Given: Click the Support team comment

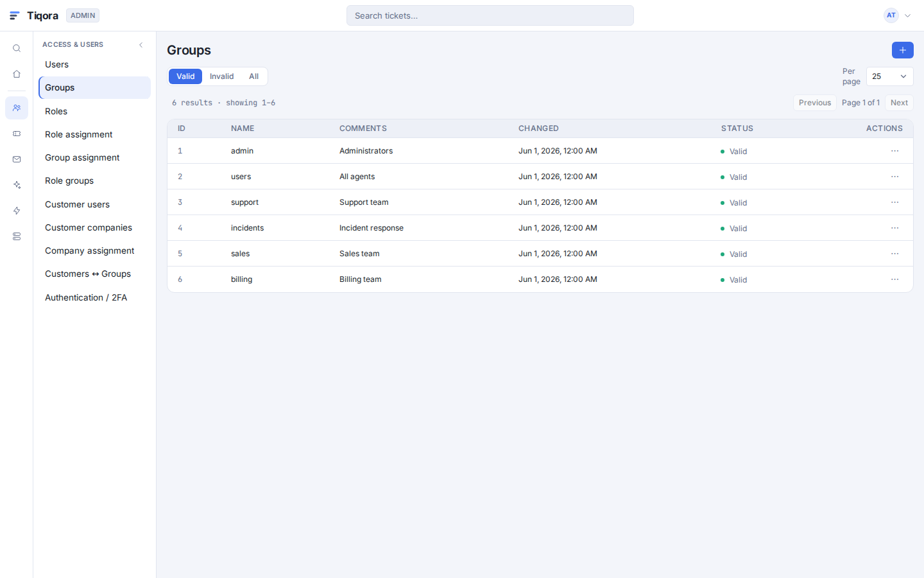Looking at the screenshot, I should click(x=364, y=202).
